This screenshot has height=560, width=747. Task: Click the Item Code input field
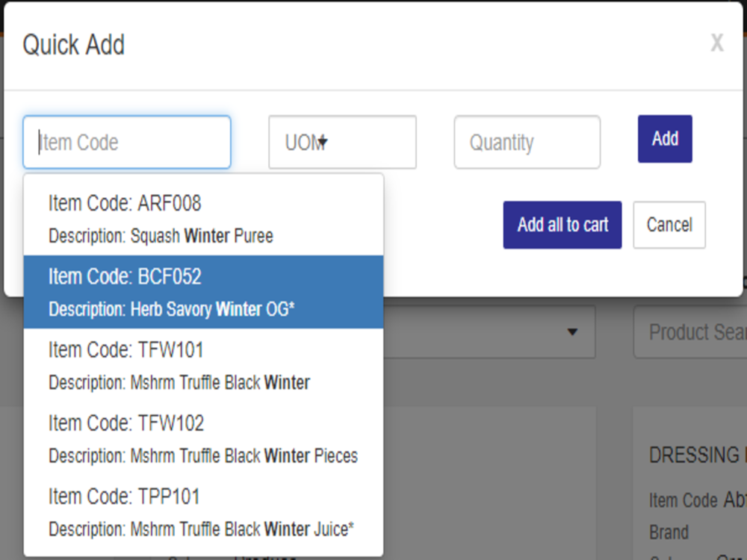(x=127, y=142)
